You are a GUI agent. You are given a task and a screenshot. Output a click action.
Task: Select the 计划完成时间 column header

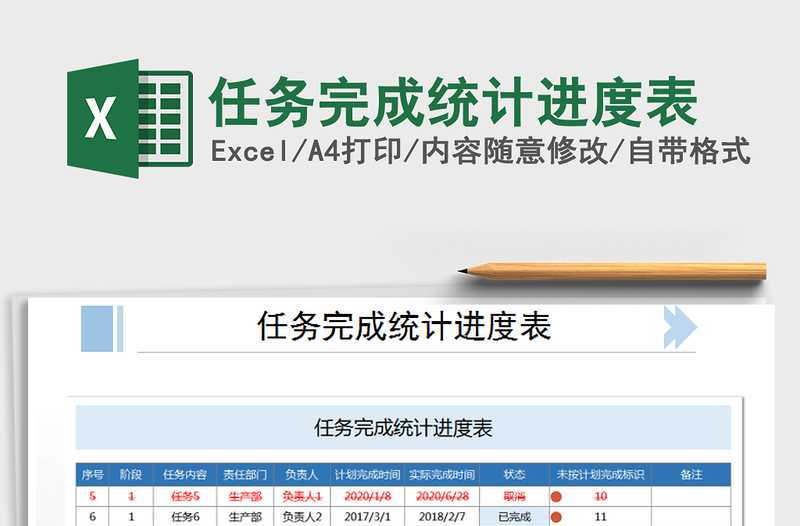[367, 475]
